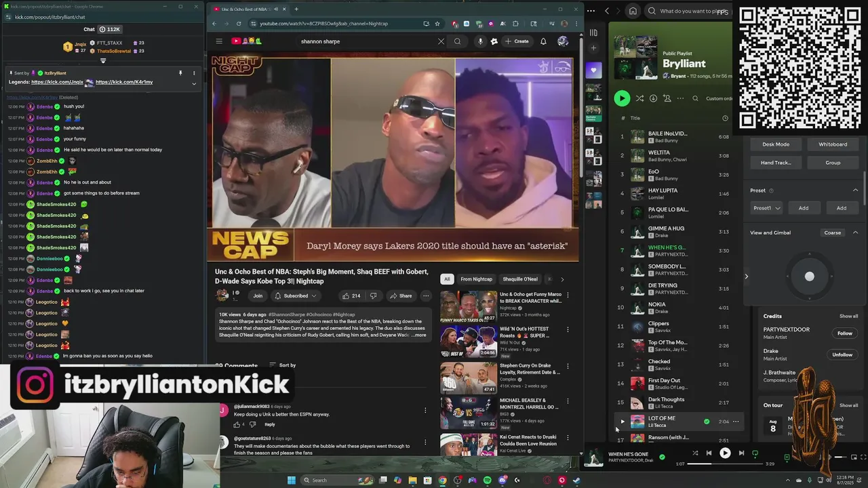Open Liked Songs in the Spotify sidebar
Image resolution: width=868 pixels, height=488 pixels.
pyautogui.click(x=593, y=70)
